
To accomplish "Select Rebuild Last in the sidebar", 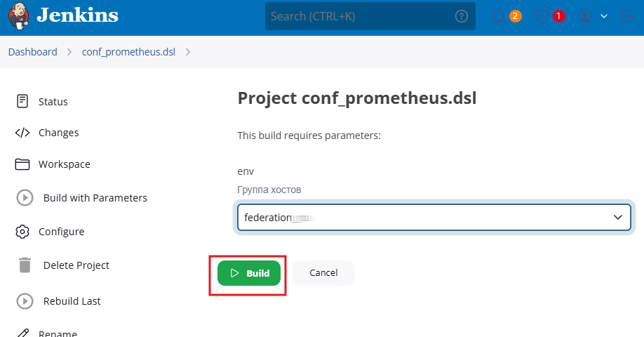I will [x=72, y=301].
